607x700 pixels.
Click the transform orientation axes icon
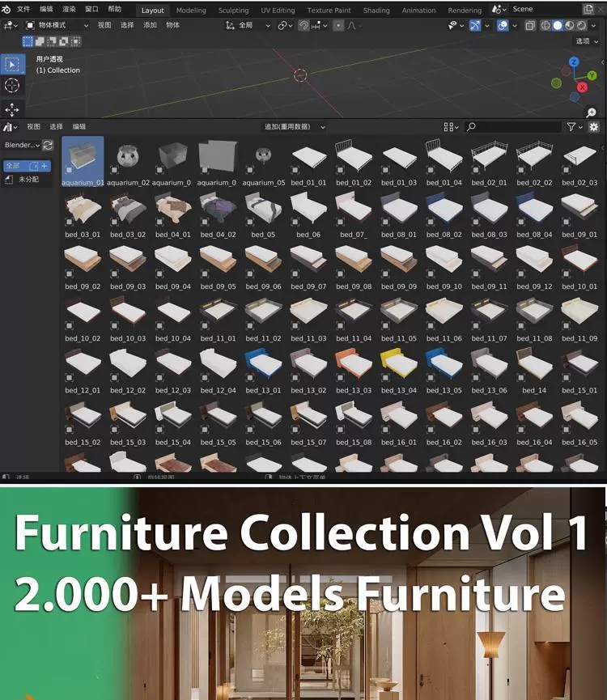click(230, 25)
